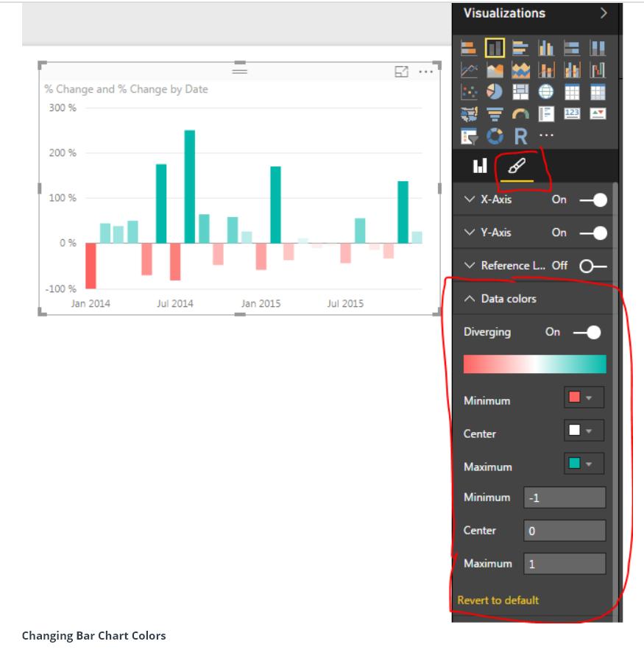The height and width of the screenshot is (658, 644).
Task: Expand the Reference Line section
Action: tap(470, 265)
